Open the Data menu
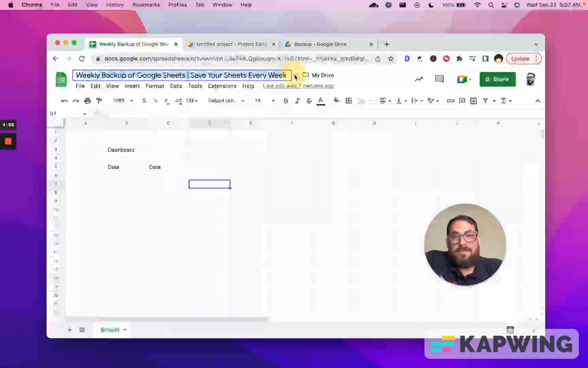Screen dimensions: 588x368 pyautogui.click(x=176, y=86)
